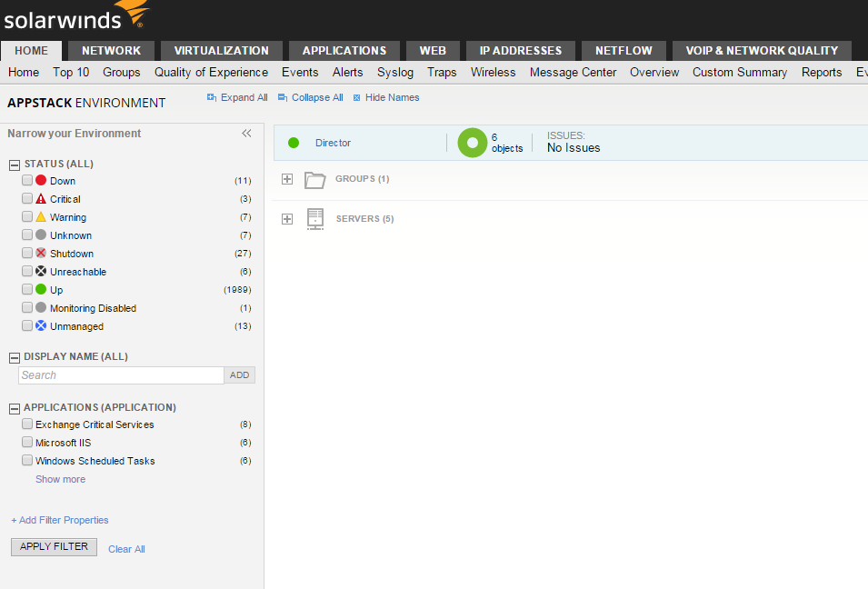Image resolution: width=868 pixels, height=589 pixels.
Task: Click the Expand All link text
Action: (244, 97)
